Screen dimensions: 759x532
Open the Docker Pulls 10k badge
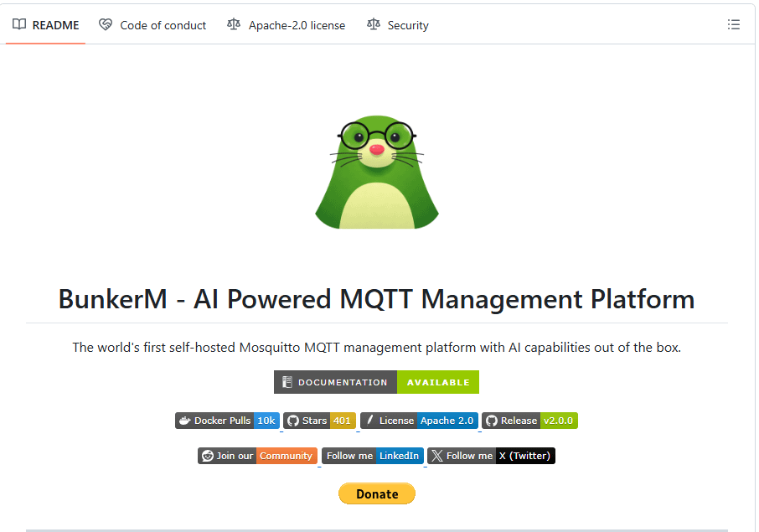pos(227,421)
